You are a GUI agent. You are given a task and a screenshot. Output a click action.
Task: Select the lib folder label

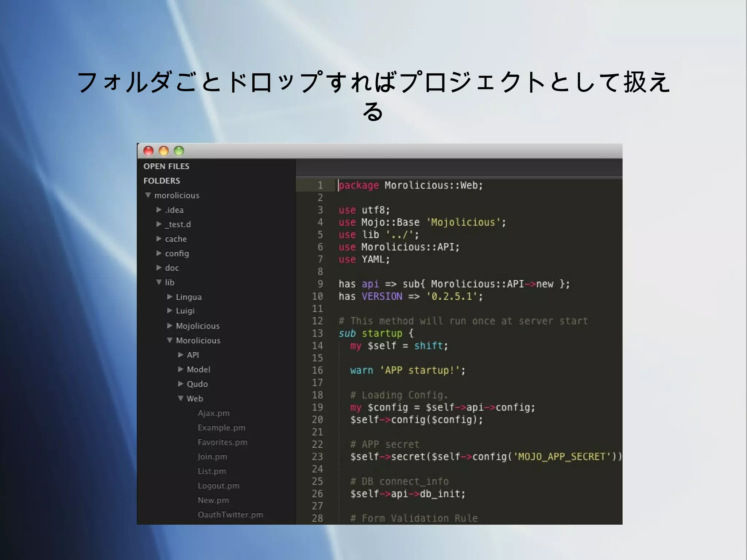click(170, 282)
